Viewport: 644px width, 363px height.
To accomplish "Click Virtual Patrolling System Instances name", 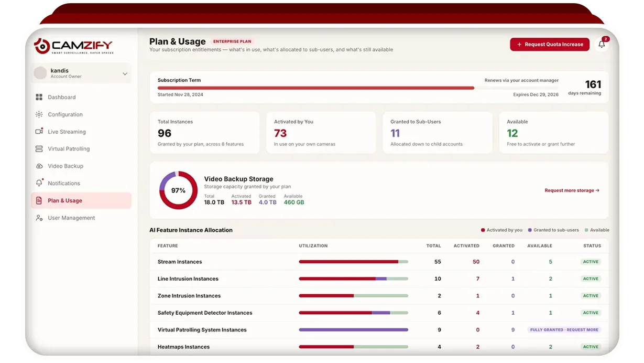I will click(202, 330).
